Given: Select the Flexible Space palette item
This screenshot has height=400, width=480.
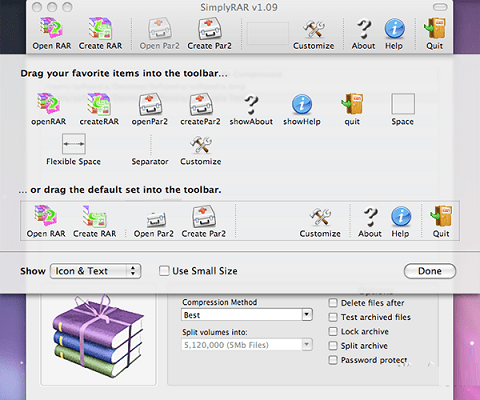Looking at the screenshot, I should pyautogui.click(x=73, y=150).
